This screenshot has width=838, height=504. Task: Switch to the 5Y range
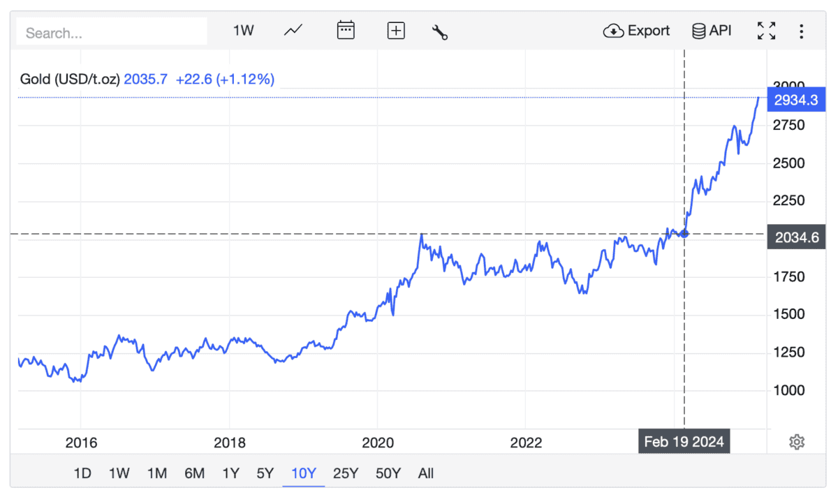[x=265, y=473]
